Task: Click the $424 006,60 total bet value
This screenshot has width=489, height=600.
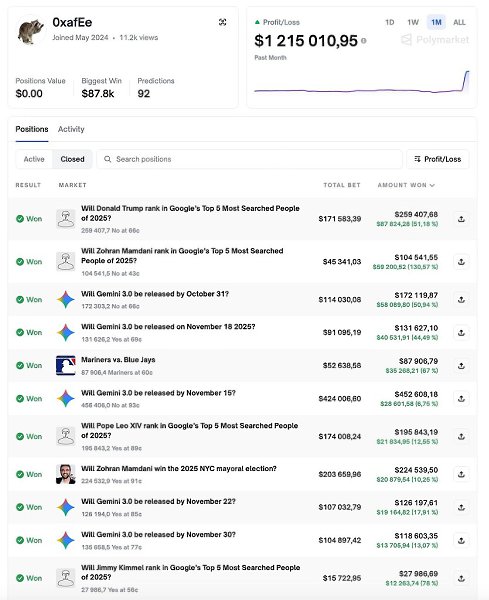Action: (340, 399)
